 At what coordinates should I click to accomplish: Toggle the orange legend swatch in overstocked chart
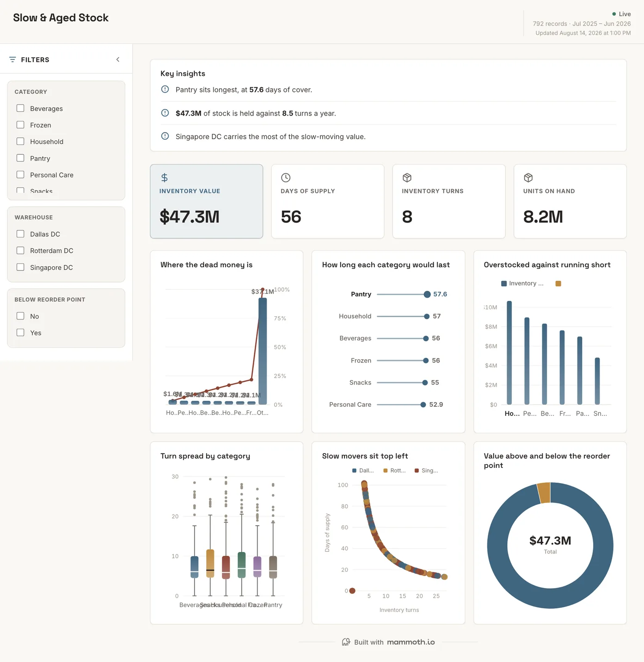[x=558, y=283]
